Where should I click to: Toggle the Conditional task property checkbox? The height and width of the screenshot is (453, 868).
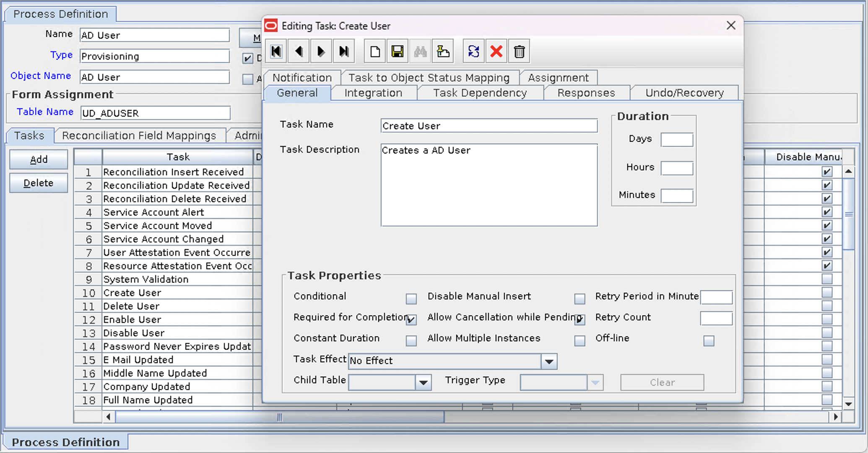pyautogui.click(x=411, y=296)
